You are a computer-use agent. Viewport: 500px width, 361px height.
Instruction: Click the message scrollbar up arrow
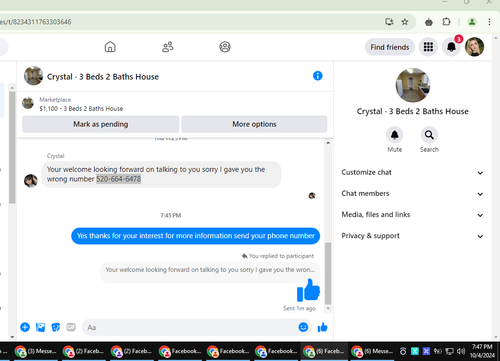(328, 143)
